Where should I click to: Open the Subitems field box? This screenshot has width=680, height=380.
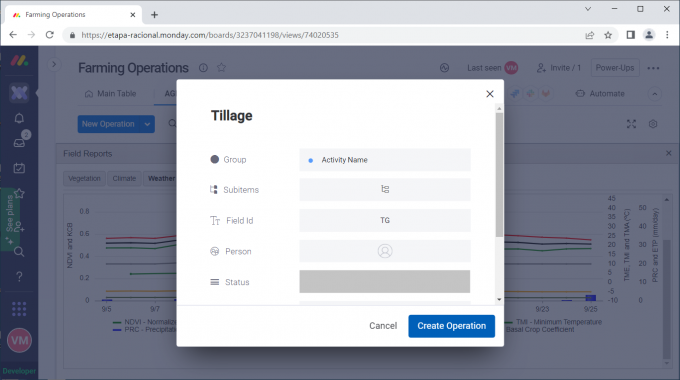385,189
